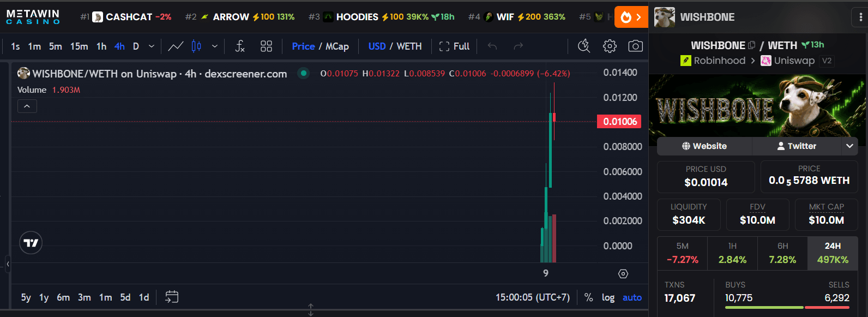Open trending token #1 CASHCAT
Viewport: 868px width, 317px height.
(125, 17)
